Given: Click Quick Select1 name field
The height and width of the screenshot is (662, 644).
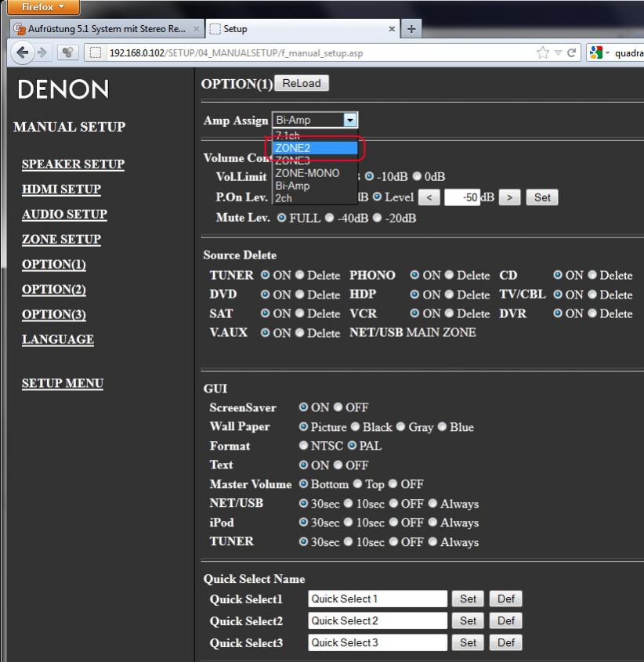Looking at the screenshot, I should pos(378,599).
